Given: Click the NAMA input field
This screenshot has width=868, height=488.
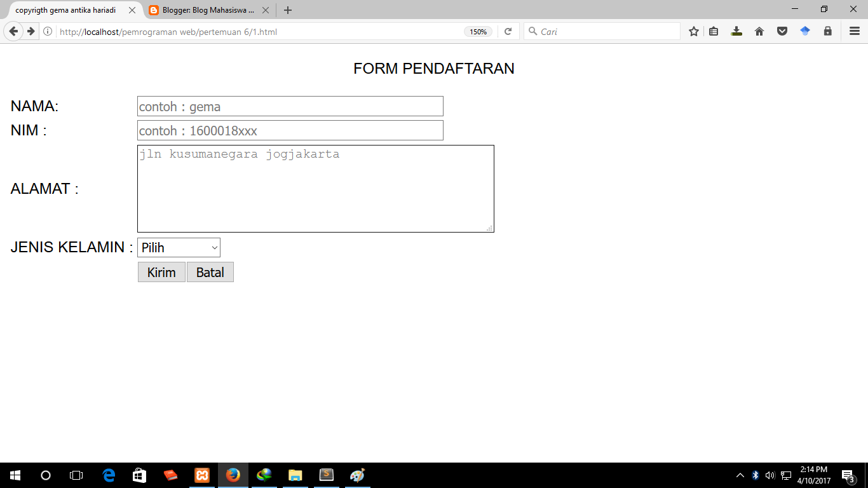Looking at the screenshot, I should pyautogui.click(x=289, y=105).
